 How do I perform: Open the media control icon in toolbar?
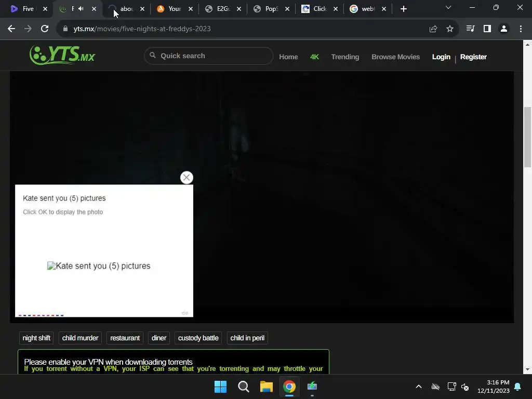coord(470,29)
